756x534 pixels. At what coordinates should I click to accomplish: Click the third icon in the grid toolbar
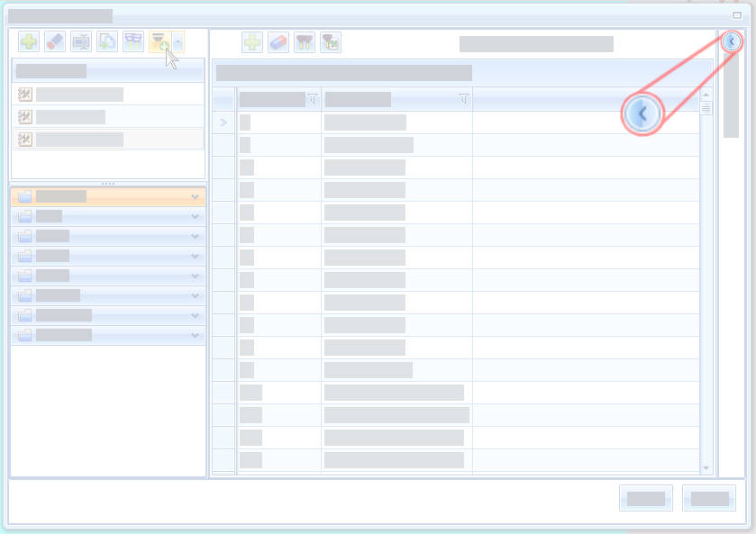tap(305, 42)
